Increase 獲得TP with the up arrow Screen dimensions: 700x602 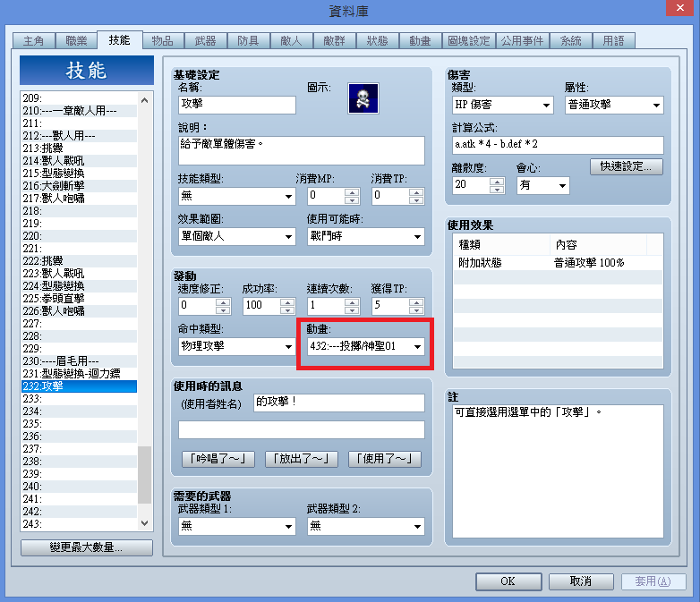[x=416, y=302]
